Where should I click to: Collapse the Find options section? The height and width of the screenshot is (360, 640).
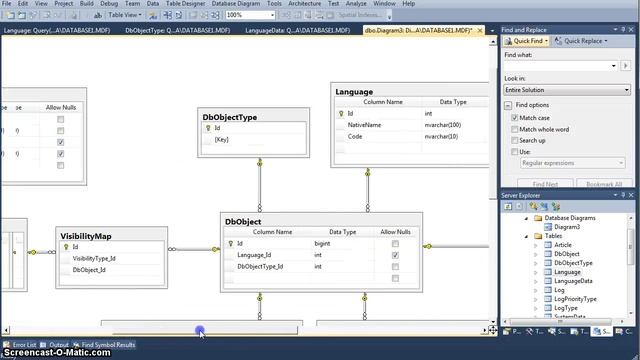(508, 105)
